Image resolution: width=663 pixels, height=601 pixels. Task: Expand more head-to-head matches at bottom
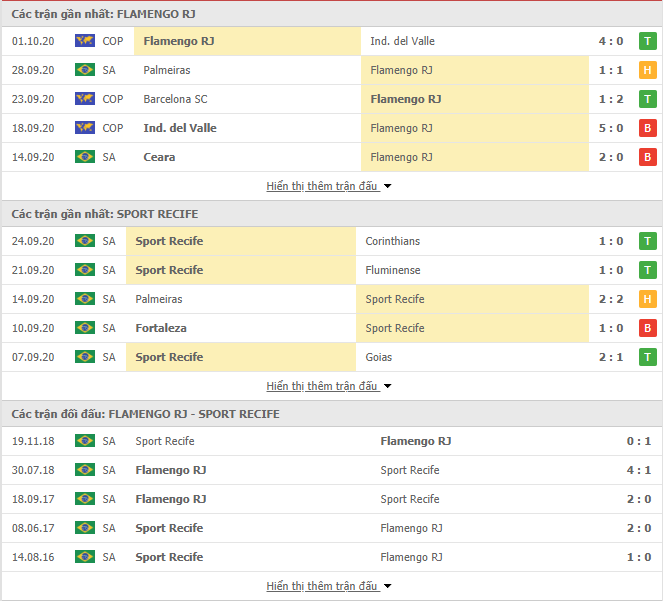click(329, 586)
